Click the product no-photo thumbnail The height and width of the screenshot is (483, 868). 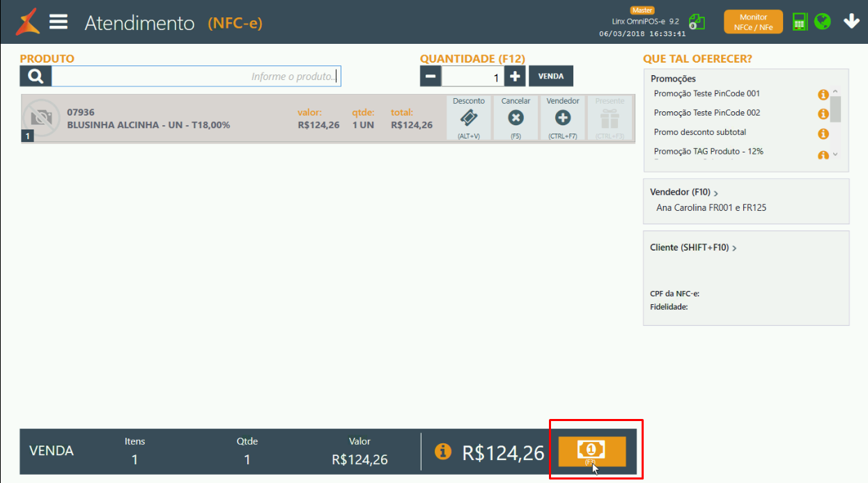(42, 118)
